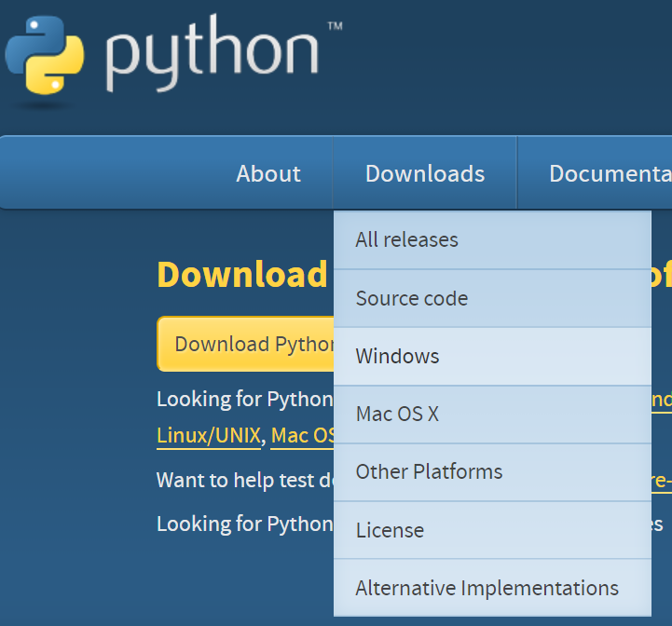Choose Mac OS X in Downloads menu
The width and height of the screenshot is (672, 626).
tap(492, 414)
